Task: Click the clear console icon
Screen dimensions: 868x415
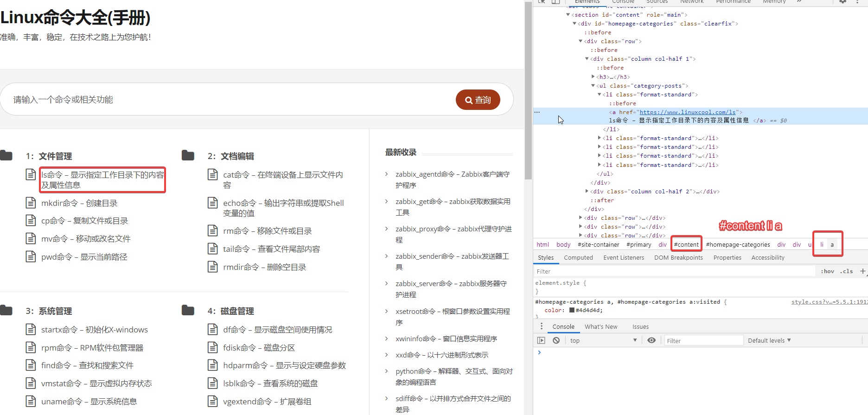Action: click(556, 340)
